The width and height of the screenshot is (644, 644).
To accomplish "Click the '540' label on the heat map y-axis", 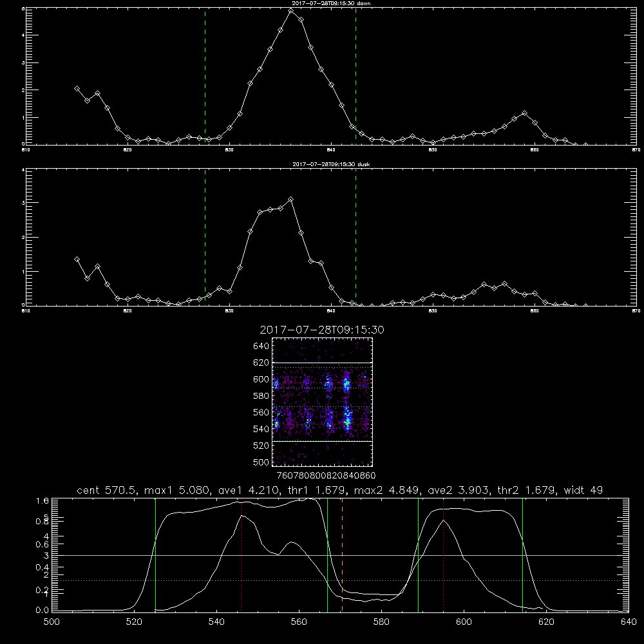I will (x=261, y=429).
